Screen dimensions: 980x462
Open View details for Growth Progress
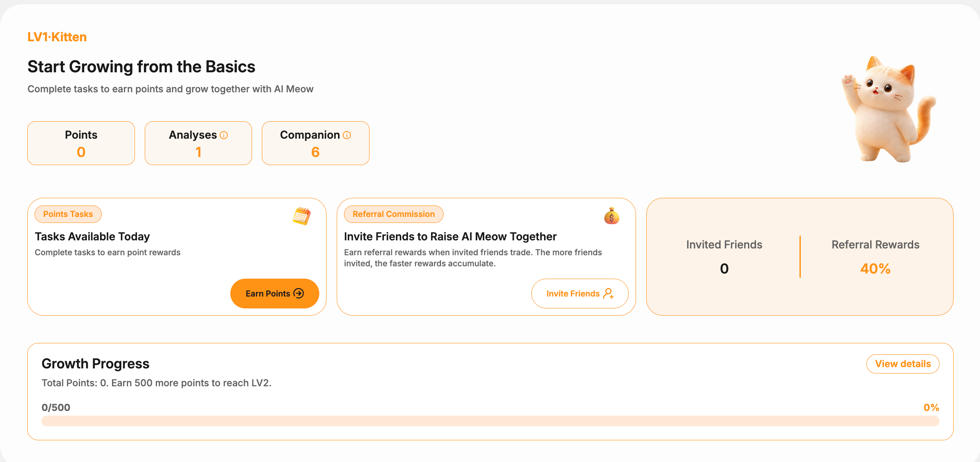coord(903,364)
